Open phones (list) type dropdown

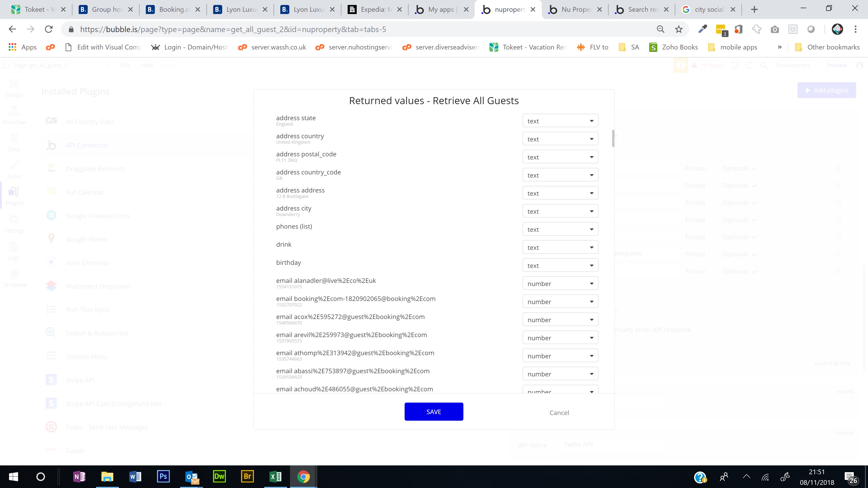560,229
